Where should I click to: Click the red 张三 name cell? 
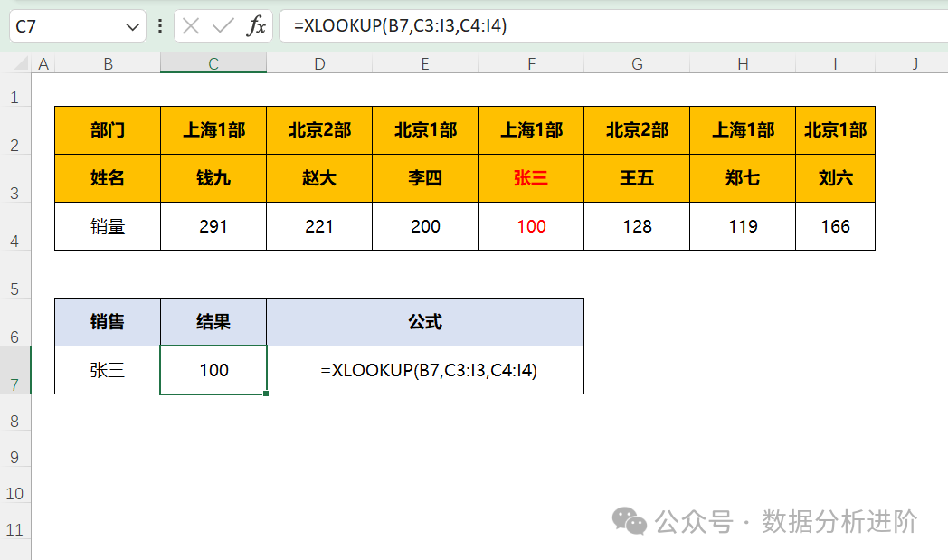(531, 178)
